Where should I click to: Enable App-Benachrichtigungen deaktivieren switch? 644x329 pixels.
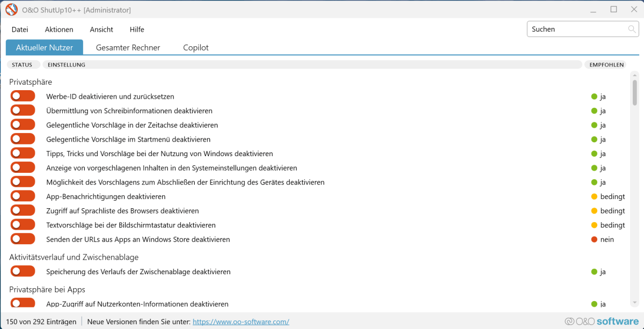point(23,196)
